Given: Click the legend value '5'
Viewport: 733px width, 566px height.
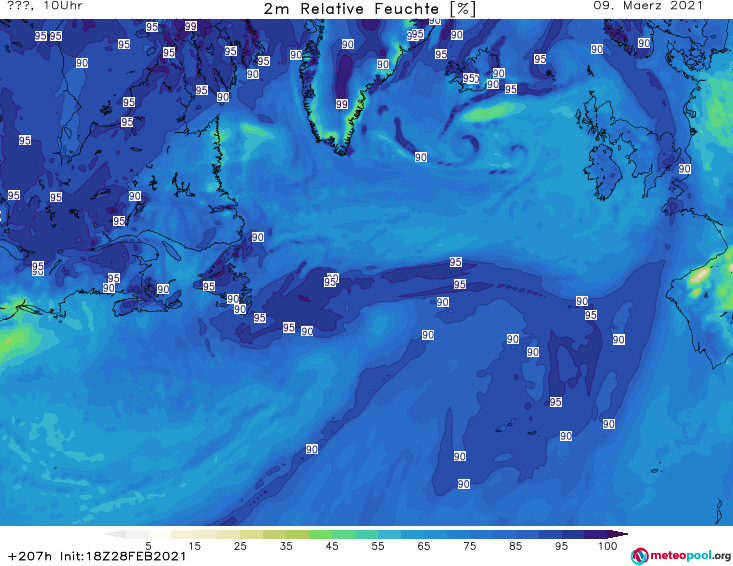Looking at the screenshot, I should [148, 545].
